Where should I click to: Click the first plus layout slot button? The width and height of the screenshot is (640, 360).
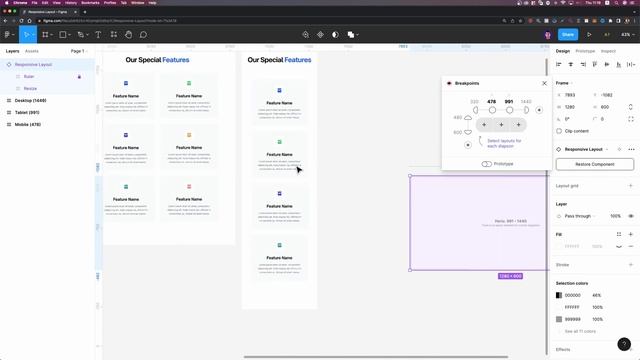(484, 125)
